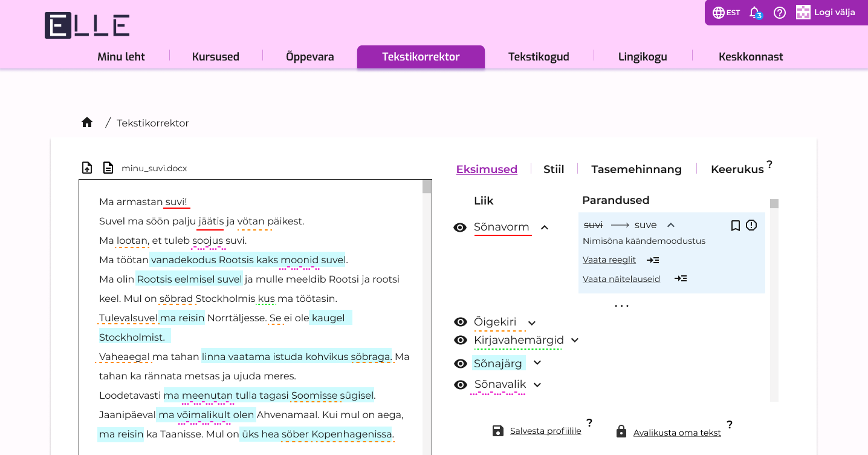868x455 pixels.
Task: Click the Vaata näitelauseid link
Action: (x=621, y=279)
